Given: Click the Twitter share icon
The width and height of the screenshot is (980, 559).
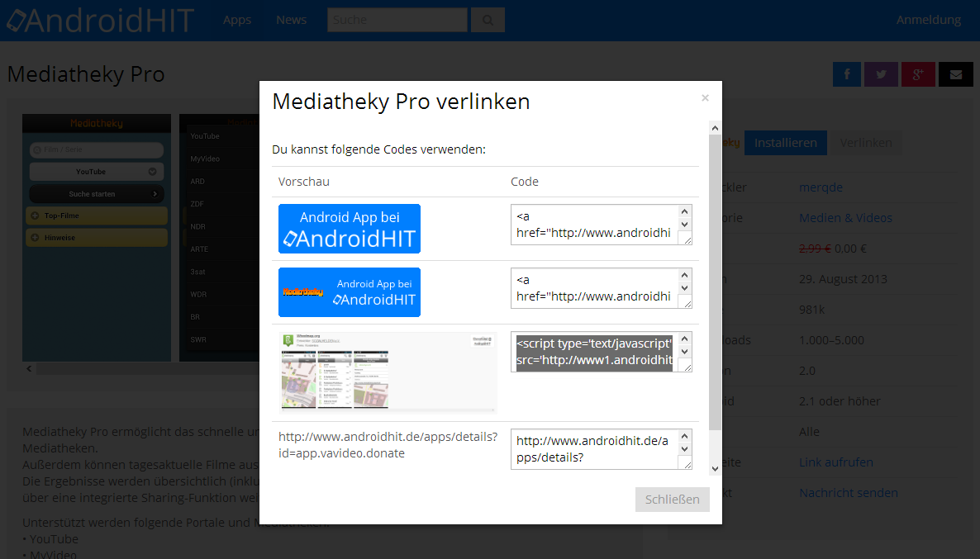Looking at the screenshot, I should pos(881,74).
